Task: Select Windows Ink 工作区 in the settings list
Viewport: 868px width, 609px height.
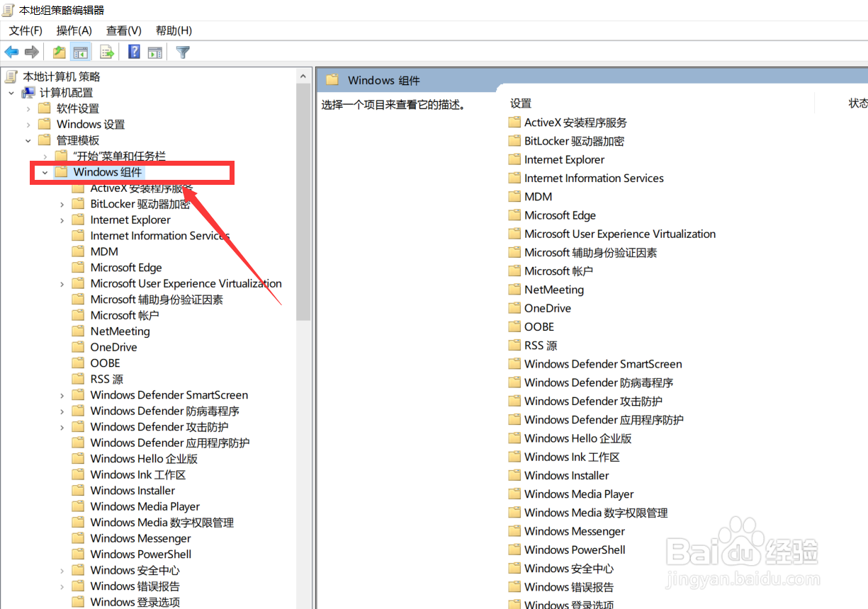Action: point(572,457)
